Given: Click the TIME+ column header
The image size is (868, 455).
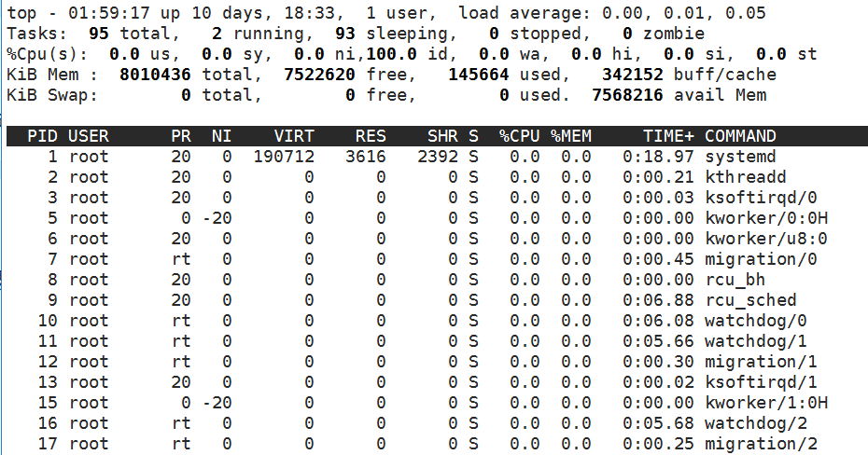Looking at the screenshot, I should coord(668,136).
